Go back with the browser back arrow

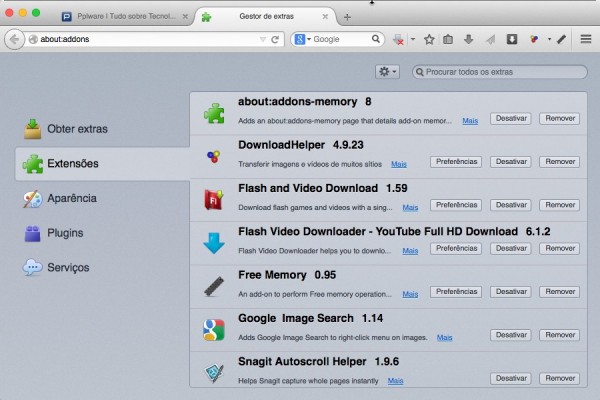coord(14,39)
